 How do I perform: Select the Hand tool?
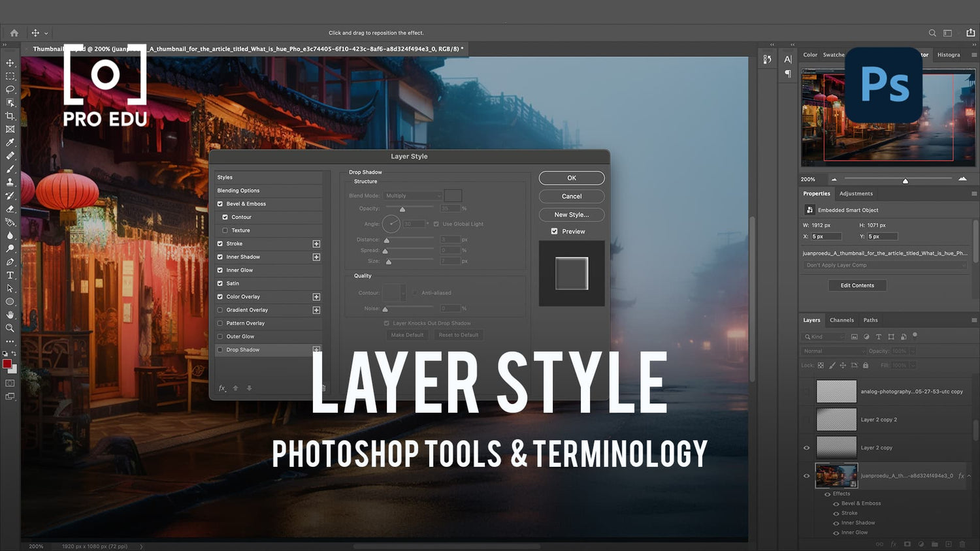[x=10, y=315]
